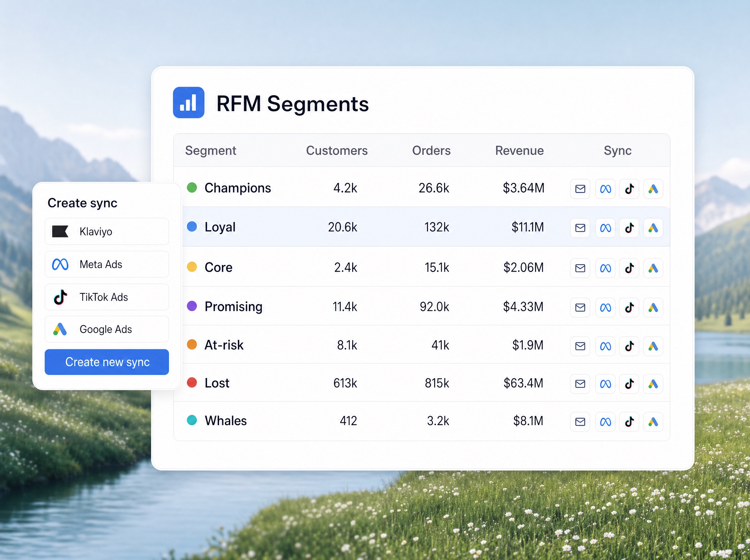Click the TikTok sync icon for Champions
Image resolution: width=750 pixels, height=560 pixels.
pyautogui.click(x=629, y=189)
